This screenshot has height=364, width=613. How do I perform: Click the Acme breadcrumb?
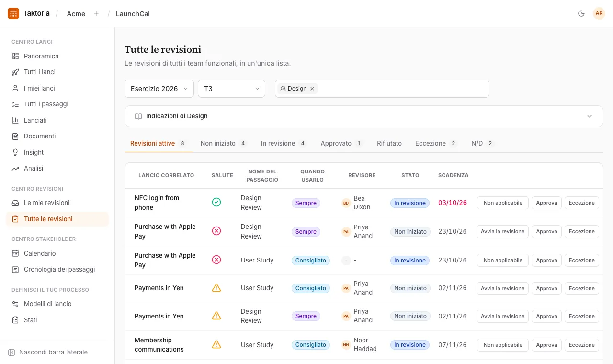point(76,14)
